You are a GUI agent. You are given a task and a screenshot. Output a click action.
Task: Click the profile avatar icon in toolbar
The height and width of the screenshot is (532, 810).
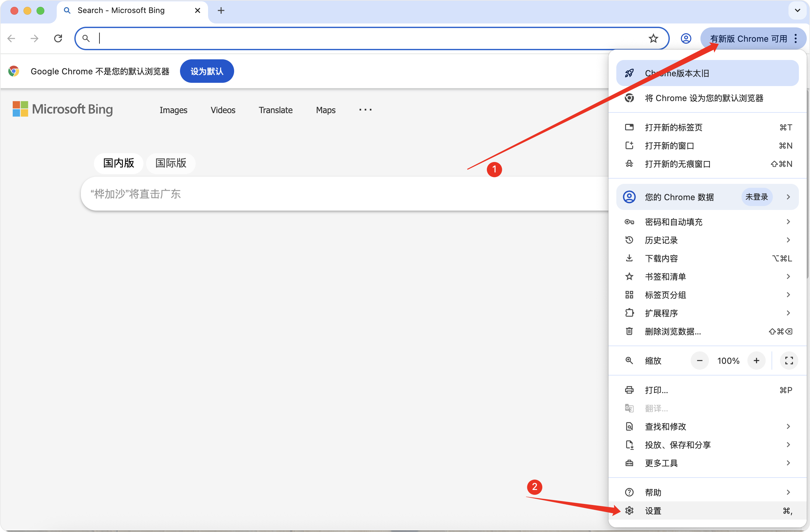pos(686,38)
